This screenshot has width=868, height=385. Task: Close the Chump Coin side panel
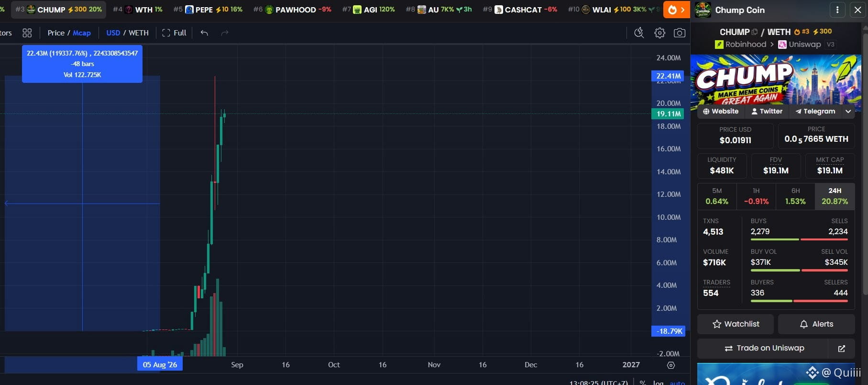[x=857, y=10]
